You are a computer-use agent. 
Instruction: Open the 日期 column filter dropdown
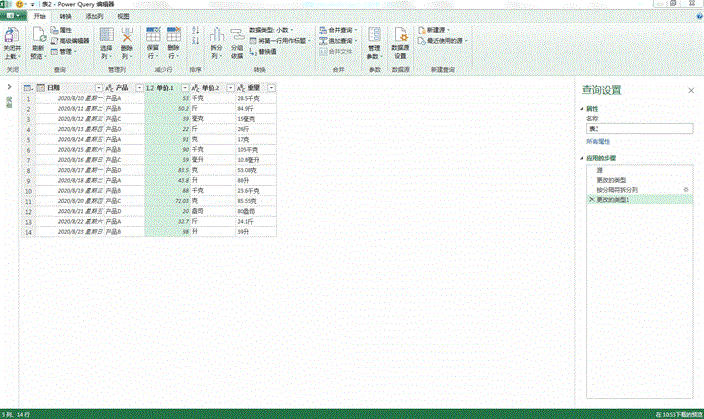click(96, 90)
